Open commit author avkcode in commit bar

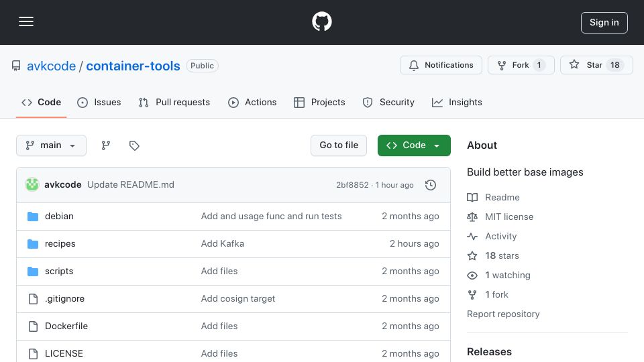63,185
